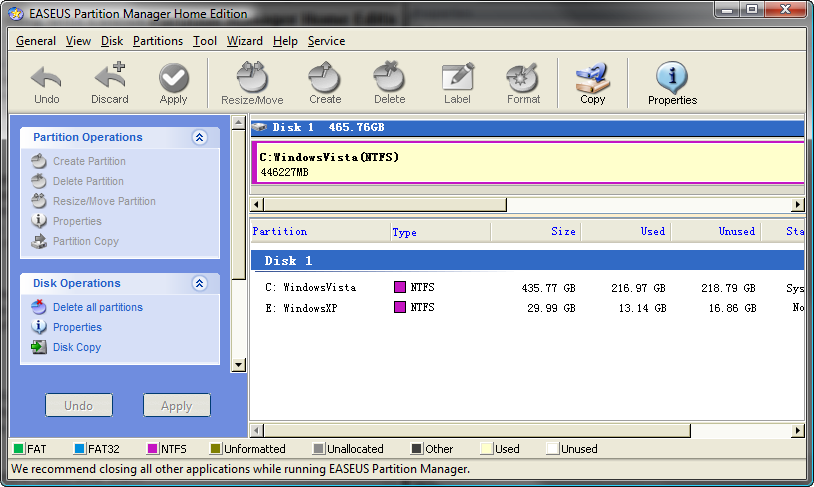Click the Disk Copy link
Viewport: 814px width, 487px height.
(77, 347)
